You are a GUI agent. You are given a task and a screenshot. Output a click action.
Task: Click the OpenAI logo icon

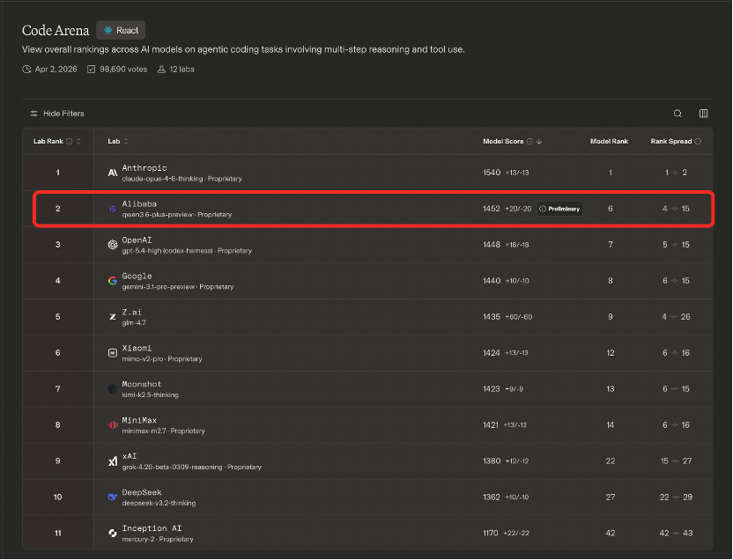[113, 245]
